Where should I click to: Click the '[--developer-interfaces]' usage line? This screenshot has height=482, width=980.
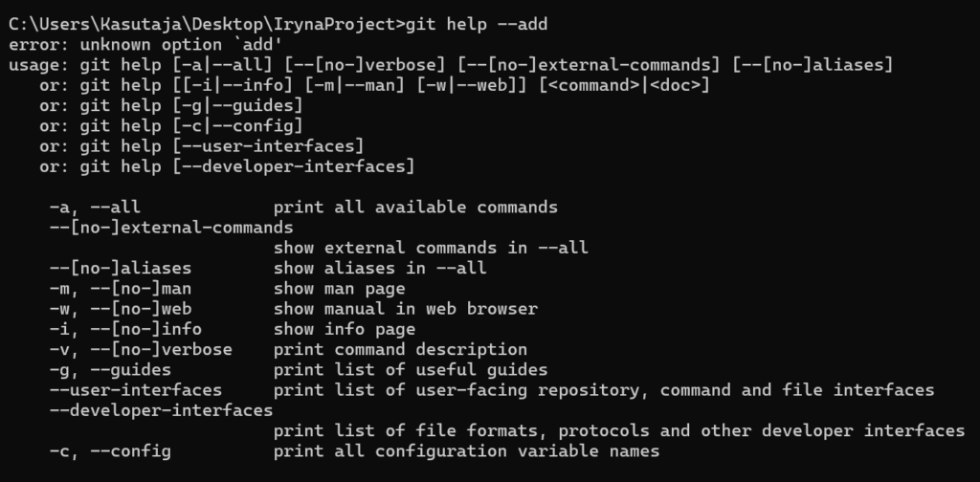(294, 166)
